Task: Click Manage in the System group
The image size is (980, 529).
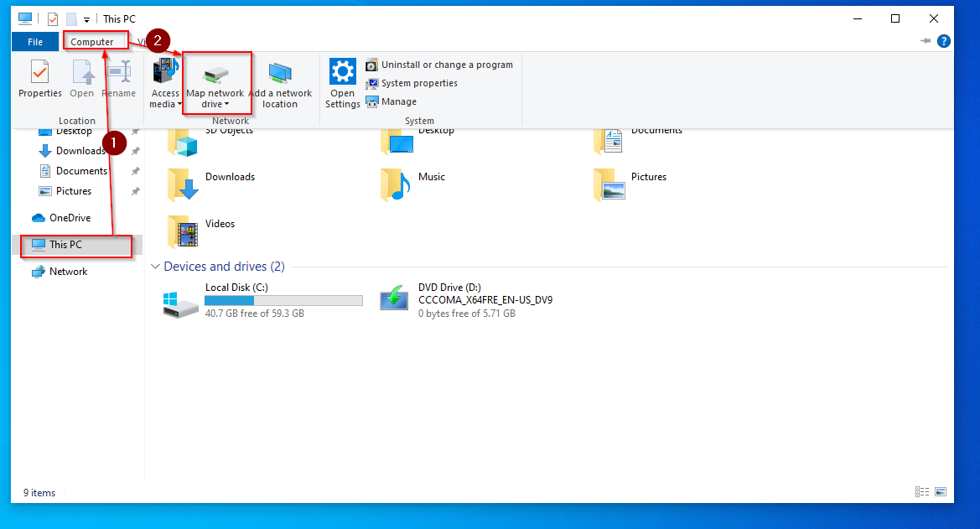Action: (x=391, y=101)
